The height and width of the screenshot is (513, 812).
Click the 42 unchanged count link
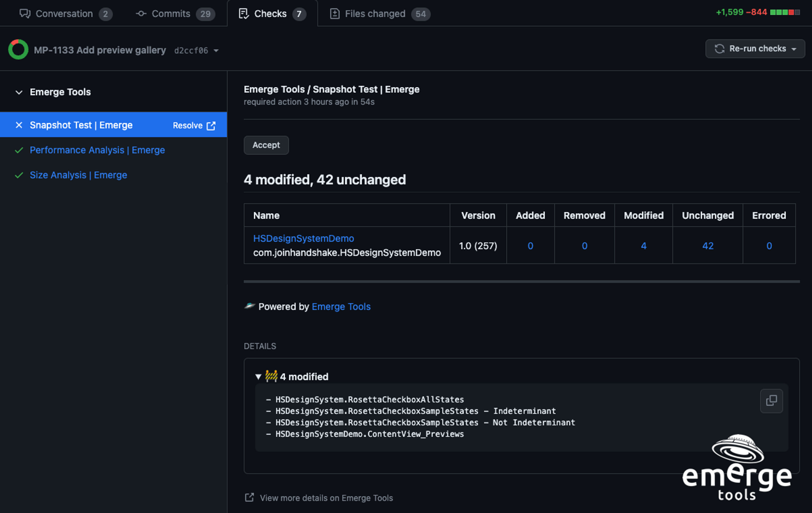click(708, 246)
